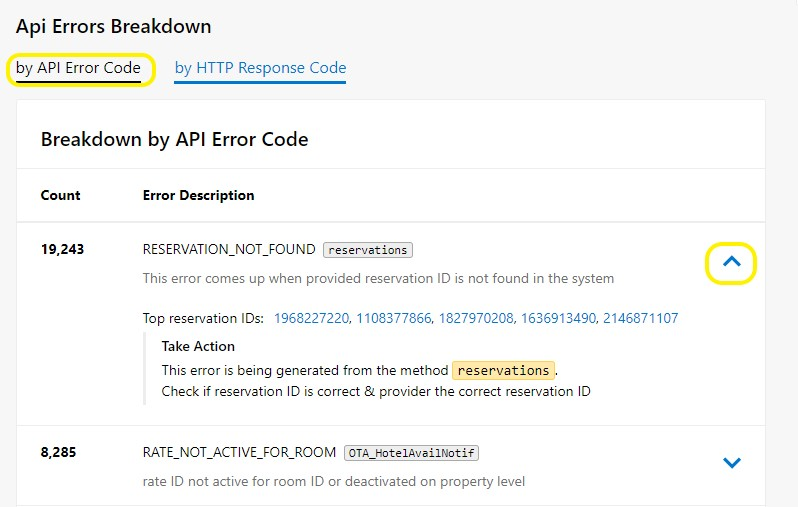Click the 19,243 error count
The width and height of the screenshot is (798, 507).
click(62, 249)
